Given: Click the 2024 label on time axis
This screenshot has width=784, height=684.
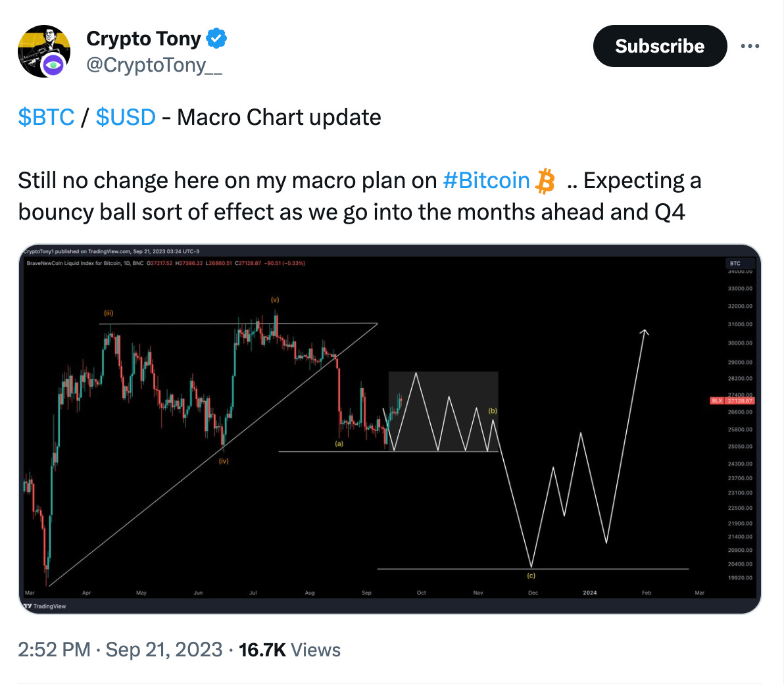Looking at the screenshot, I should (x=589, y=593).
